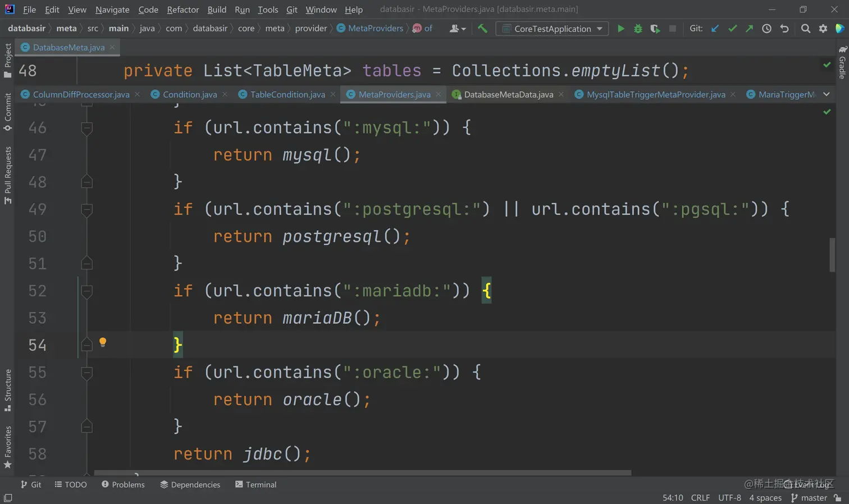
Task: Close the DatabaseMetaData.java tab
Action: (x=561, y=94)
